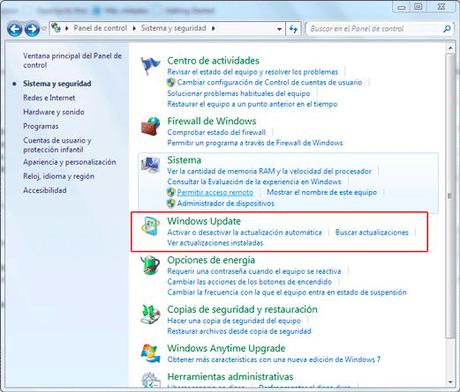460x392 pixels.
Task: Open the Opciones de energía battery icon
Action: point(150,265)
